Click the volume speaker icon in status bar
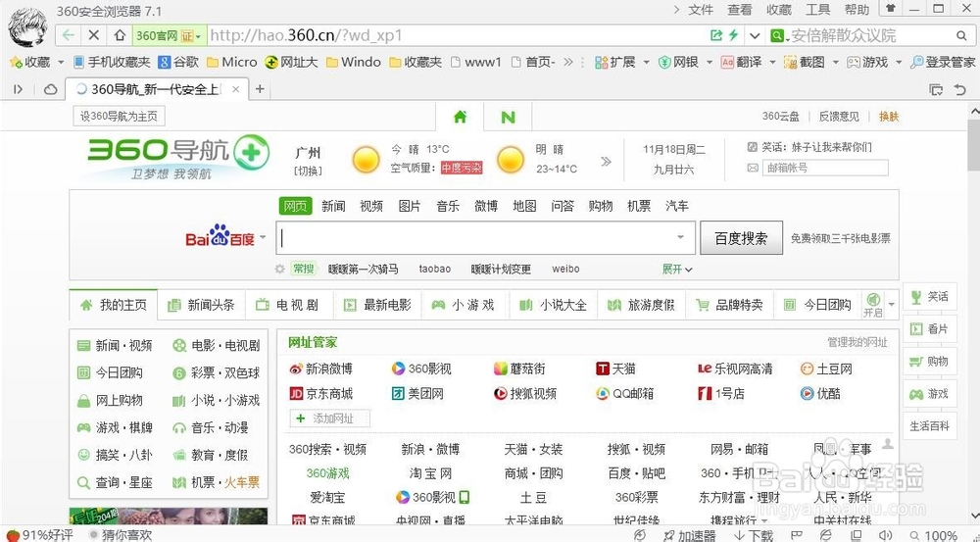 884,536
